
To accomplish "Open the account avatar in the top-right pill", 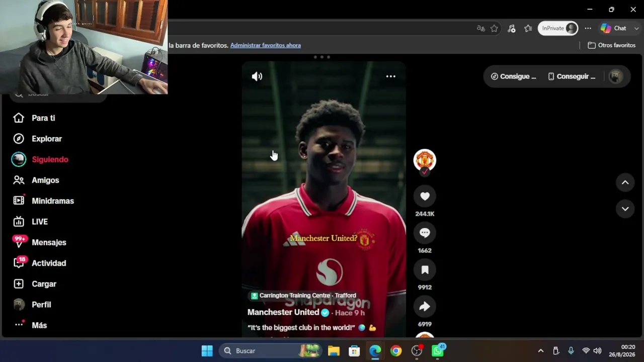I will coord(616,76).
